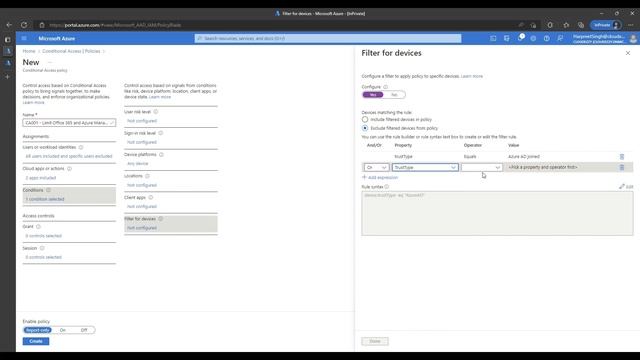Screen dimensions: 640x360
Task: Open the Property dropdown showing trustType
Action: click(x=425, y=167)
